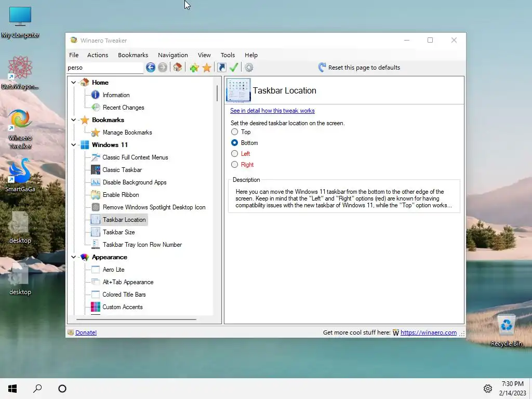Viewport: 532px width, 399px height.
Task: Click the Custom Accents colorful icon
Action: pyautogui.click(x=96, y=307)
